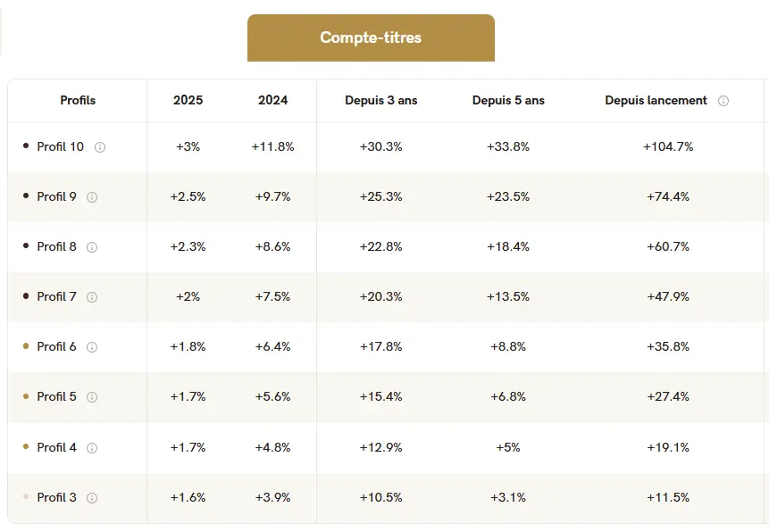The height and width of the screenshot is (532, 769).
Task: Click the 2024 column header
Action: pos(273,101)
